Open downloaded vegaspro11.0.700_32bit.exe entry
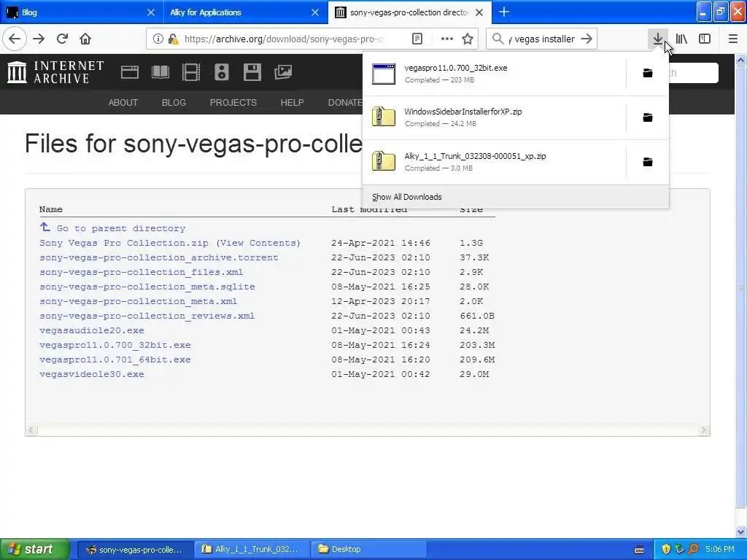This screenshot has height=560, width=747. 494,74
